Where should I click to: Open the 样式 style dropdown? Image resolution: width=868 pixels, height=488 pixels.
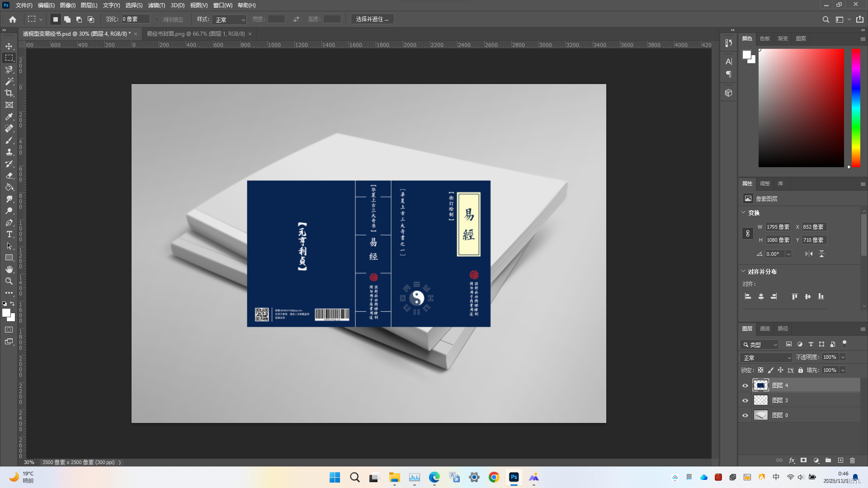point(230,19)
